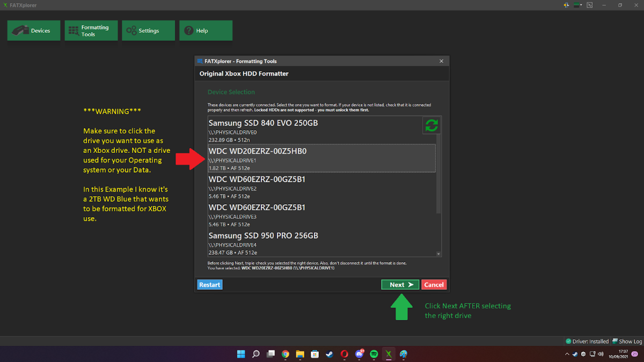Screen dimensions: 644x362
Task: Click the Steam icon in the system tray
Action: pyautogui.click(x=575, y=354)
